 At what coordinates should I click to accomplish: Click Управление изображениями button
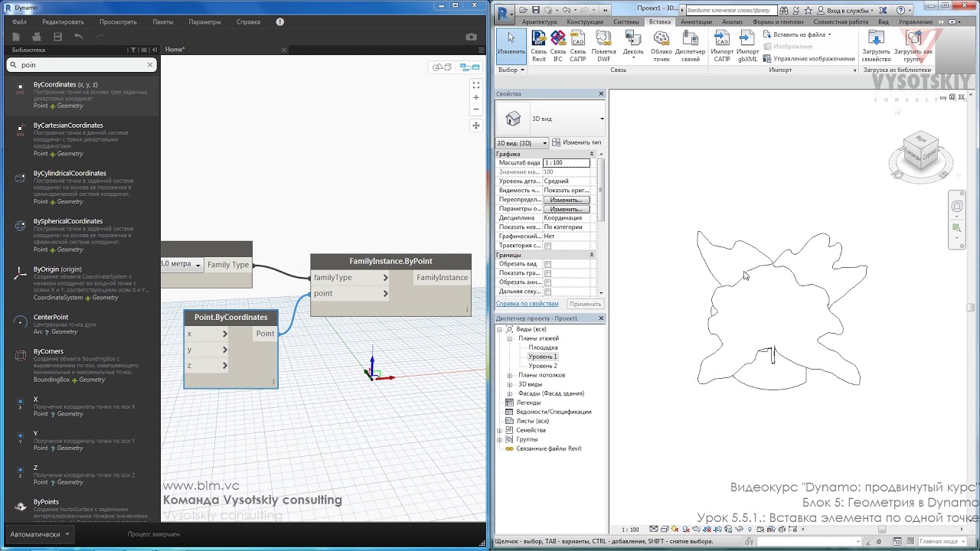pos(808,59)
